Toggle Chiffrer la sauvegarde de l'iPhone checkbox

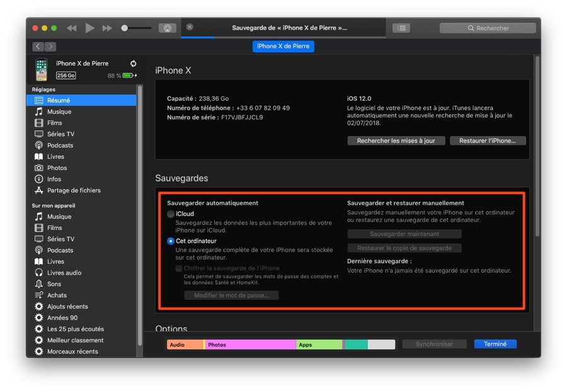179,268
